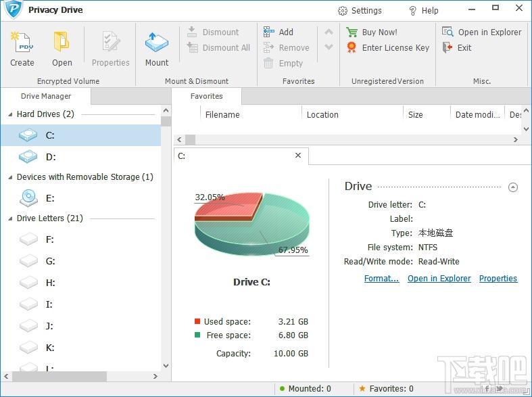Select drive letter F:

click(x=80, y=239)
